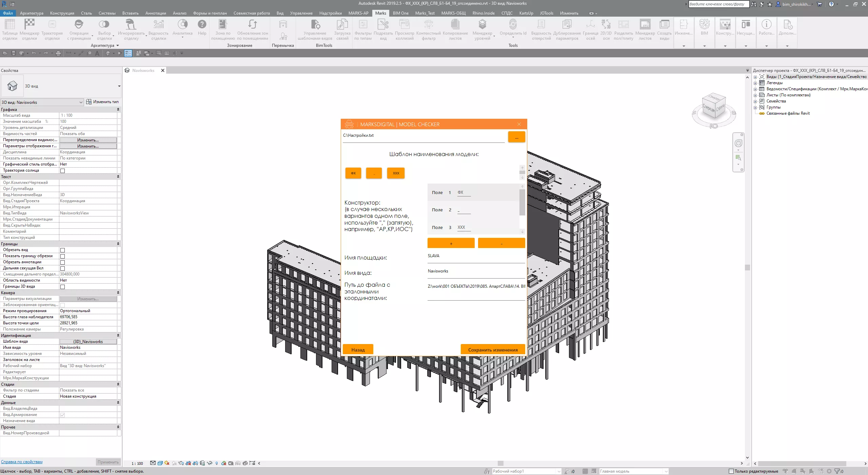Viewport: 868px width, 475px height.
Task: Check the Обрезать вид checkbox
Action: click(x=63, y=250)
